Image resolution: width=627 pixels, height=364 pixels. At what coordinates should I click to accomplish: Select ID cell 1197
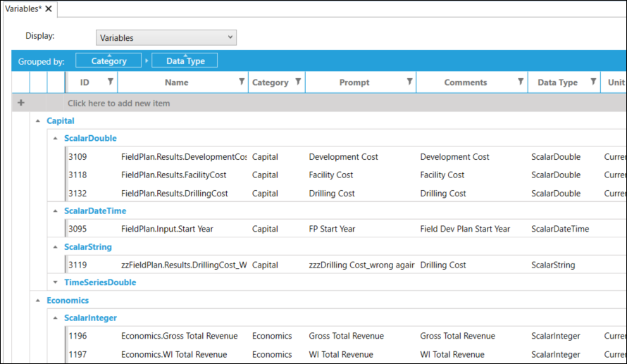[x=77, y=354]
